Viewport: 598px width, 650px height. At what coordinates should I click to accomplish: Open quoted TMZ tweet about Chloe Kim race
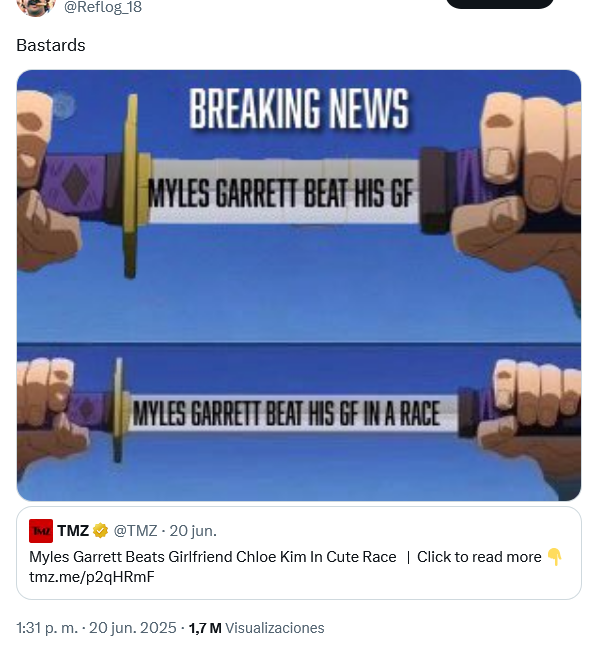[299, 553]
